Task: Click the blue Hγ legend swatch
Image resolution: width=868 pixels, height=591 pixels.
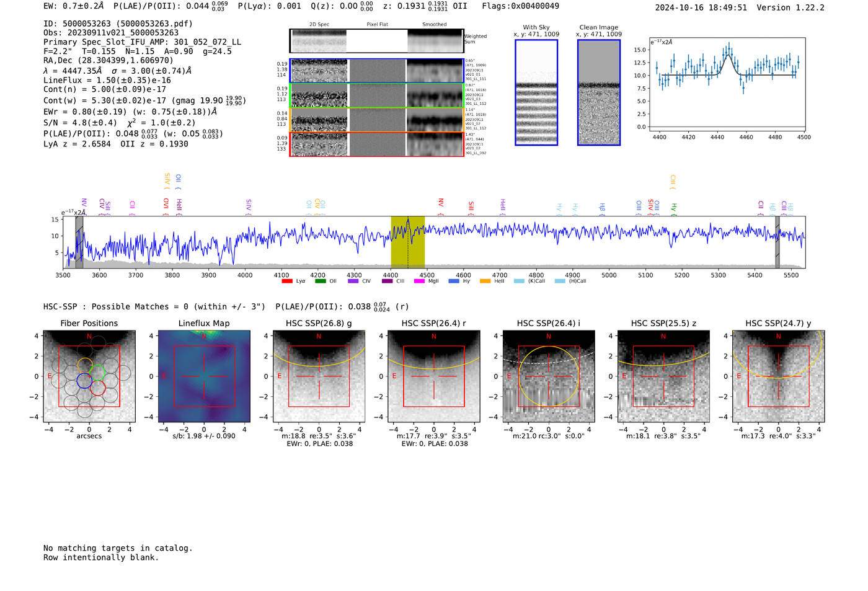Action: (454, 282)
